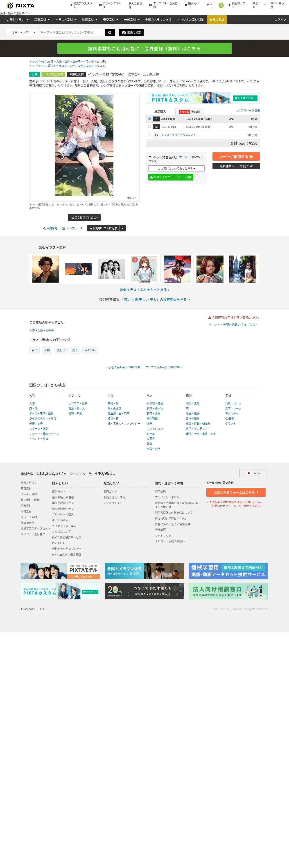The image size is (289, 868).
Task: Open the 検索アシスタント search assistant icon
Action: tap(71, 5)
